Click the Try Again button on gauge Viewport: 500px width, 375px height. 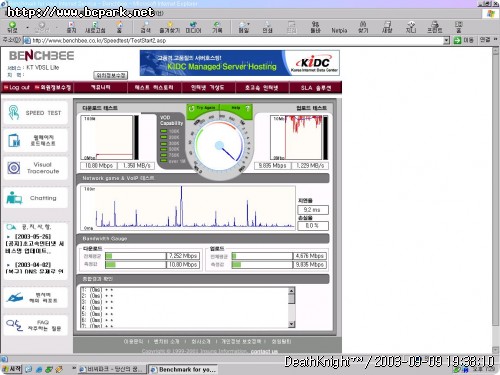[203, 108]
